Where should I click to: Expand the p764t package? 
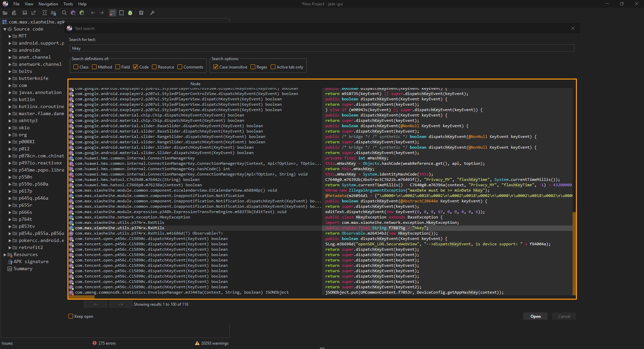click(x=10, y=219)
